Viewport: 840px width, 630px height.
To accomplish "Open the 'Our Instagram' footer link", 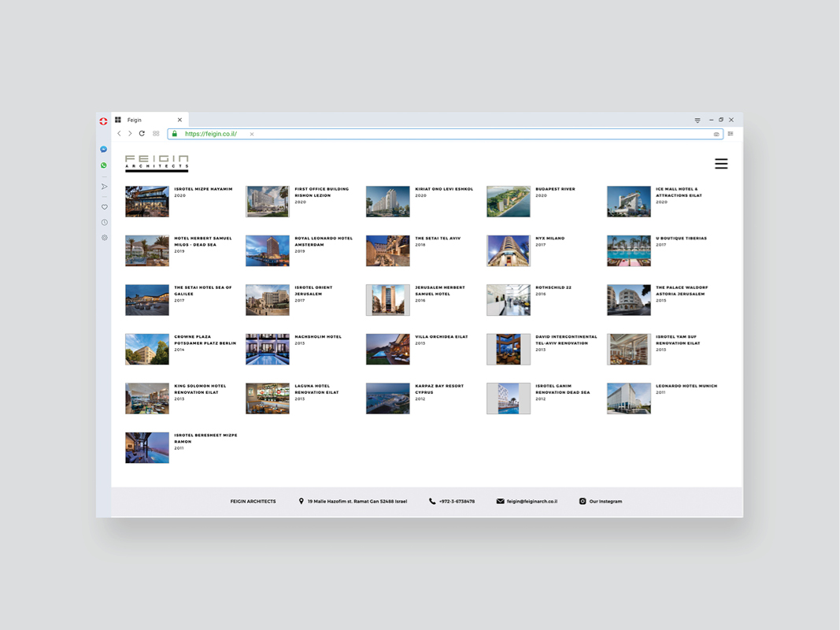I will click(606, 502).
